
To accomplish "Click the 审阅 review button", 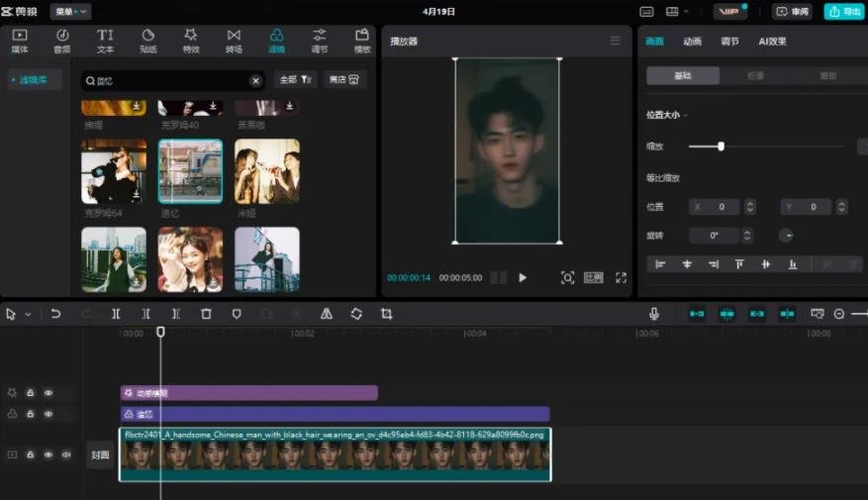I will (792, 12).
